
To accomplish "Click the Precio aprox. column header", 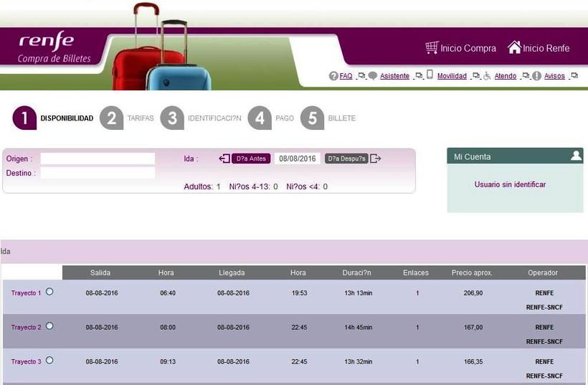I will pyautogui.click(x=472, y=272).
